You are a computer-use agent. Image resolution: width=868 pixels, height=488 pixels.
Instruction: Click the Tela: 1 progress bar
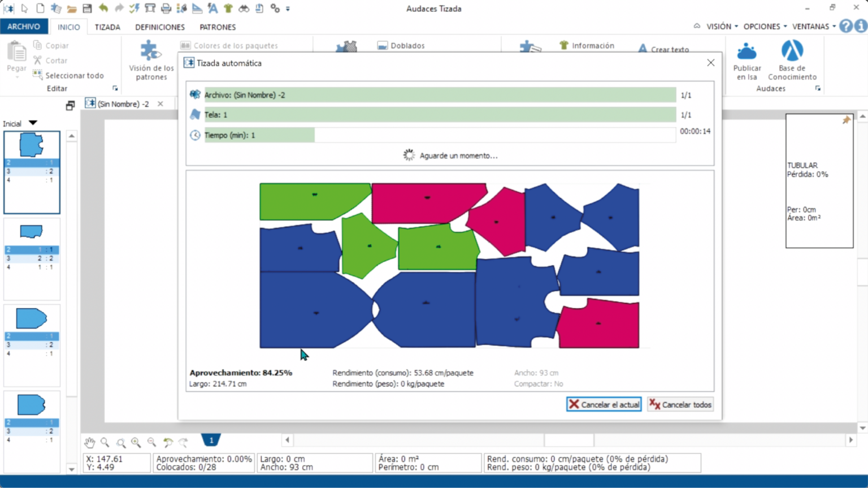(x=440, y=115)
